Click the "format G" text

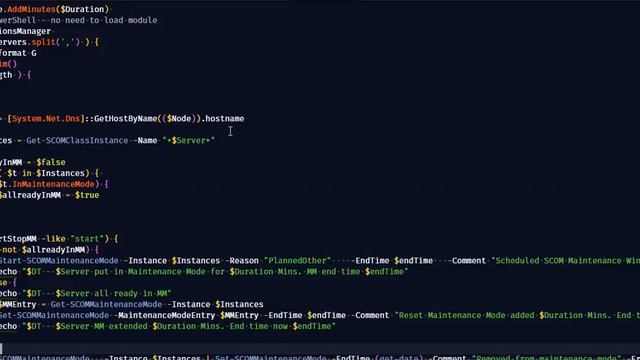pyautogui.click(x=18, y=53)
